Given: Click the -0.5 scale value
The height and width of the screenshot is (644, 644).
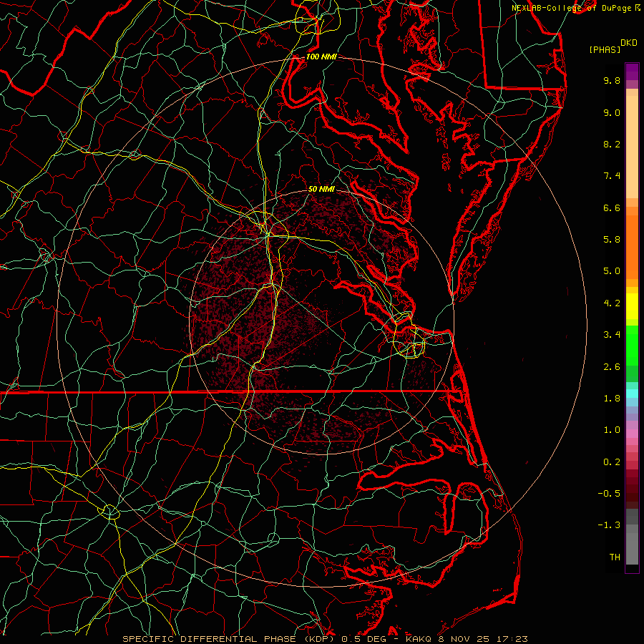Looking at the screenshot, I should [x=609, y=494].
